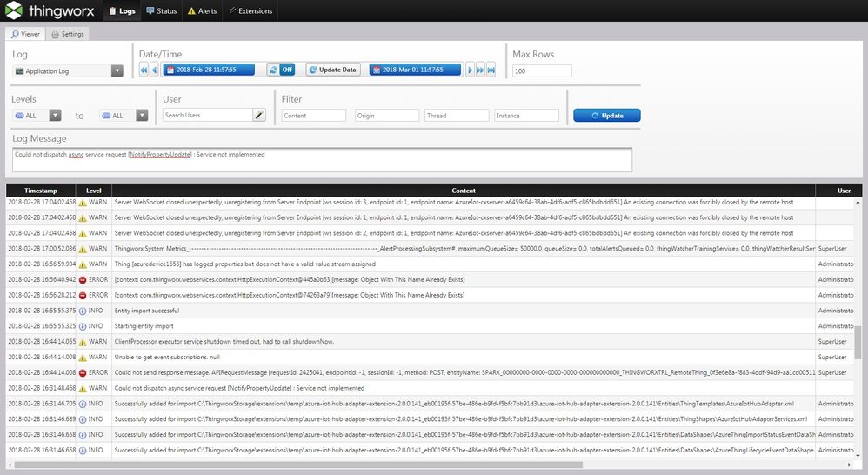
Task: Click the Content filter field
Action: 313,116
